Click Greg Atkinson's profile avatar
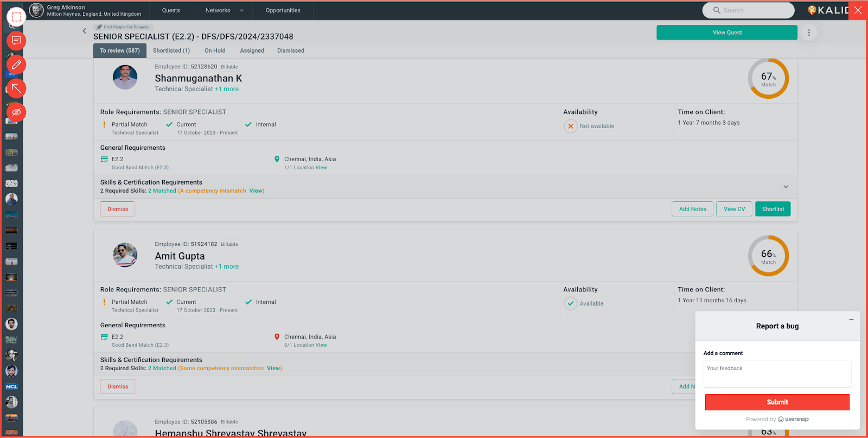This screenshot has height=438, width=868. coord(36,10)
